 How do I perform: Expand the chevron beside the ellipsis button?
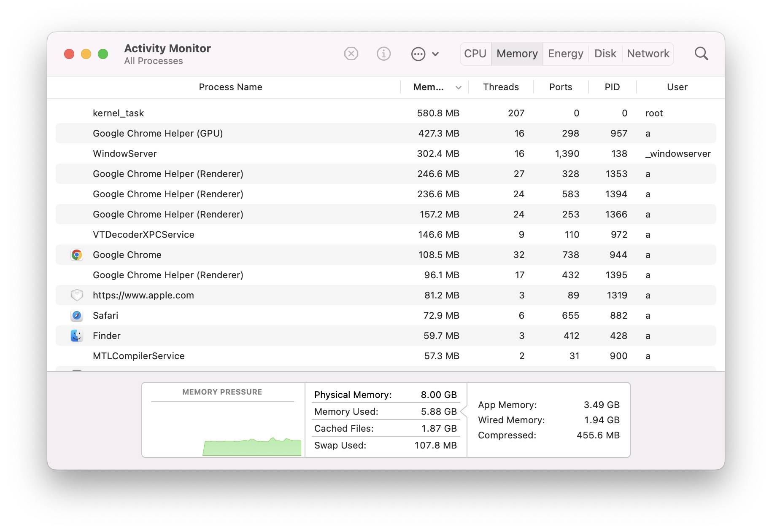[x=436, y=54]
